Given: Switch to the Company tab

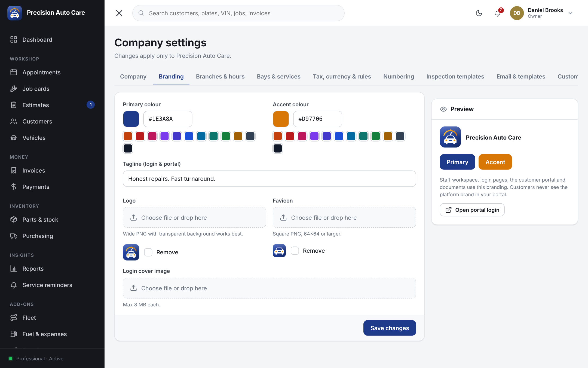Looking at the screenshot, I should 133,77.
